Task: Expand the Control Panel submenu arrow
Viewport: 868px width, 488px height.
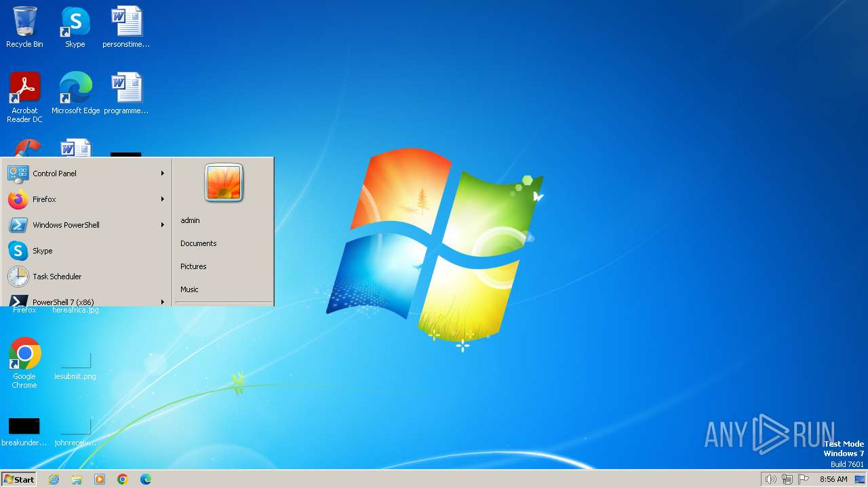Action: coord(163,174)
